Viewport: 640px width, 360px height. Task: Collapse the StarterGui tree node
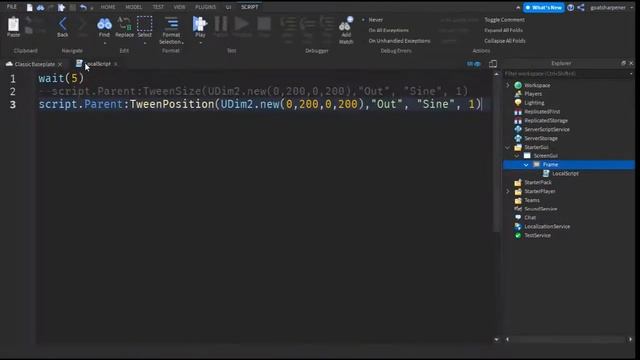(508, 147)
